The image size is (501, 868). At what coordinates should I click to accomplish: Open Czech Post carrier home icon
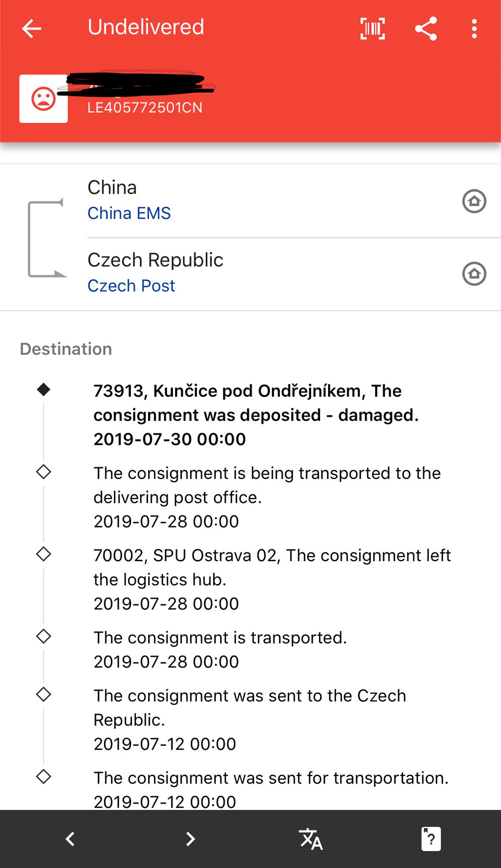pos(474,274)
